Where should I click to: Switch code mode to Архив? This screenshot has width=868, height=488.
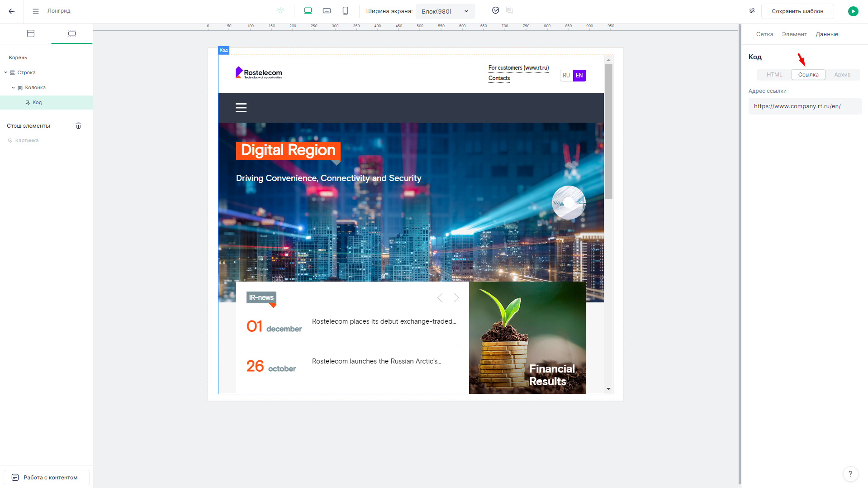tap(842, 75)
